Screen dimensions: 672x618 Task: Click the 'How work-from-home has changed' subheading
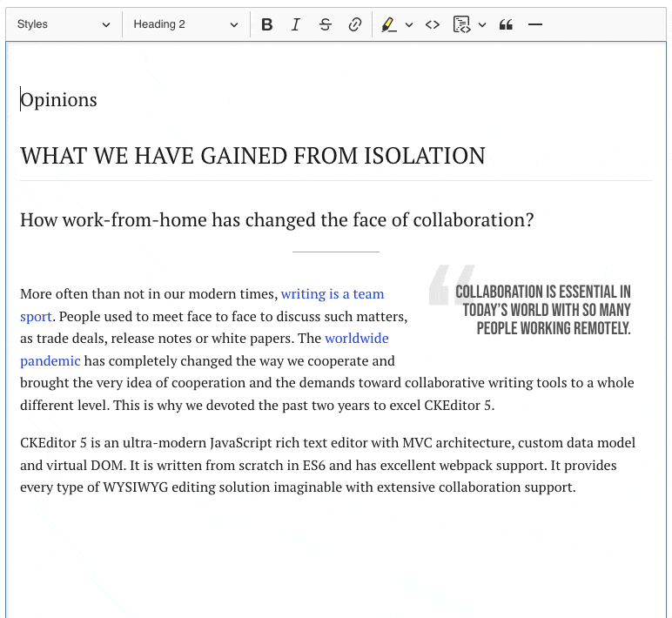(x=277, y=220)
